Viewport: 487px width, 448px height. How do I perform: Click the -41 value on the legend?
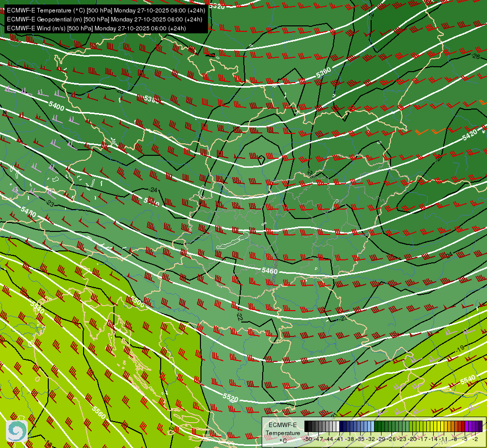tap(339, 439)
